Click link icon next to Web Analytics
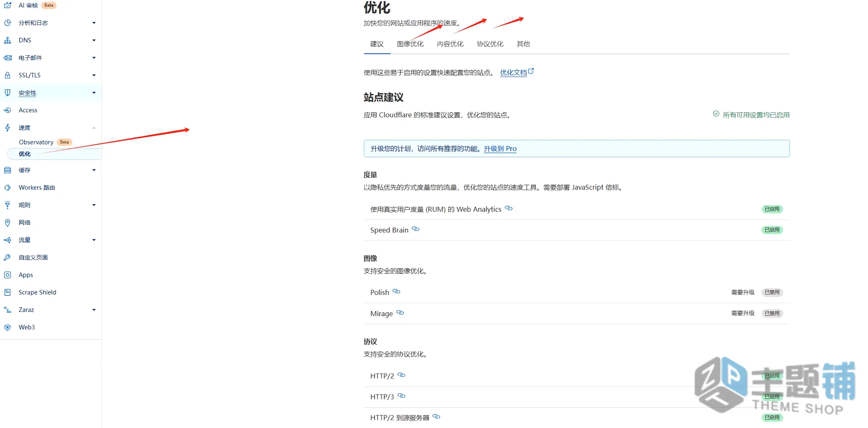 (x=509, y=208)
